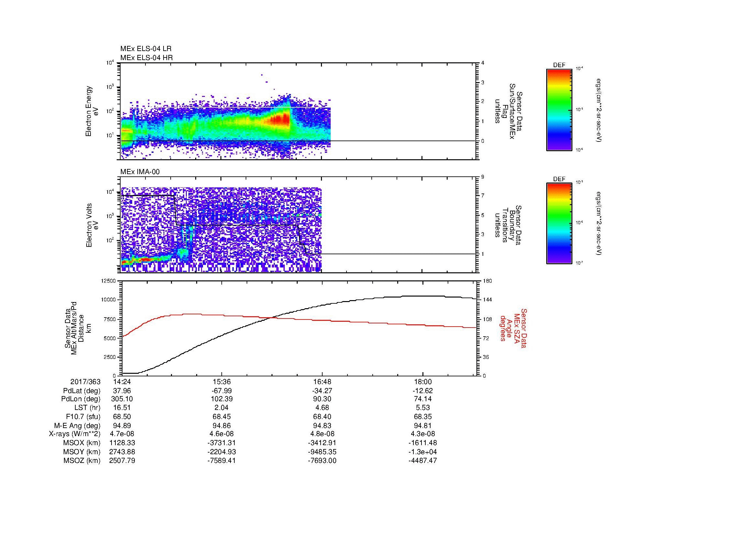Viewport: 756px width, 534px height.
Task: Click the F10.7 value '68.35'
Action: coord(423,416)
